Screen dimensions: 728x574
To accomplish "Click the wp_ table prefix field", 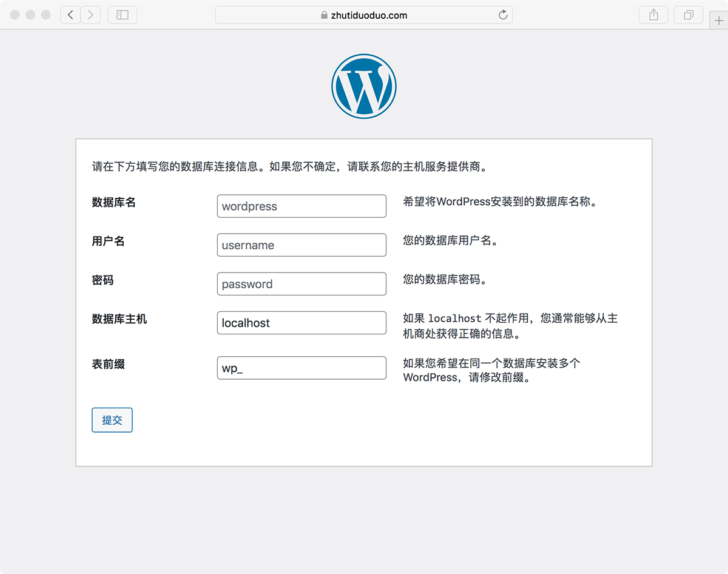I will [302, 368].
